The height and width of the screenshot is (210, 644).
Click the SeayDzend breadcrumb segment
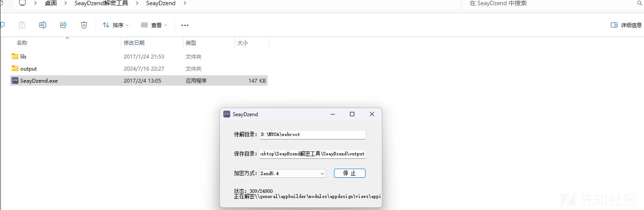click(x=161, y=3)
